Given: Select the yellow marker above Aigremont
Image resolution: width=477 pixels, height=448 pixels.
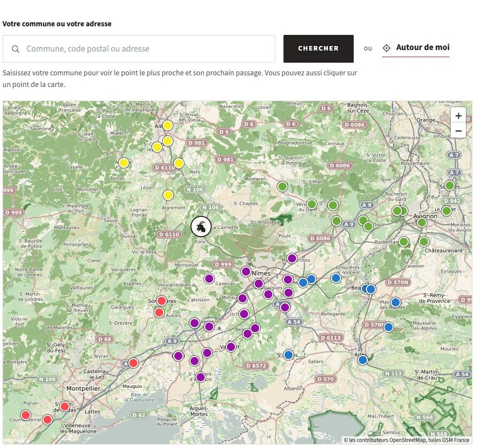Looking at the screenshot, I should (x=168, y=195).
